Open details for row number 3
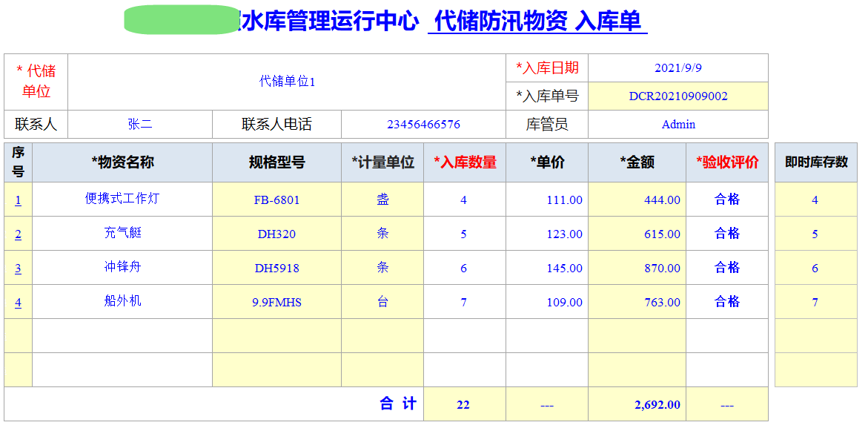 pyautogui.click(x=16, y=268)
